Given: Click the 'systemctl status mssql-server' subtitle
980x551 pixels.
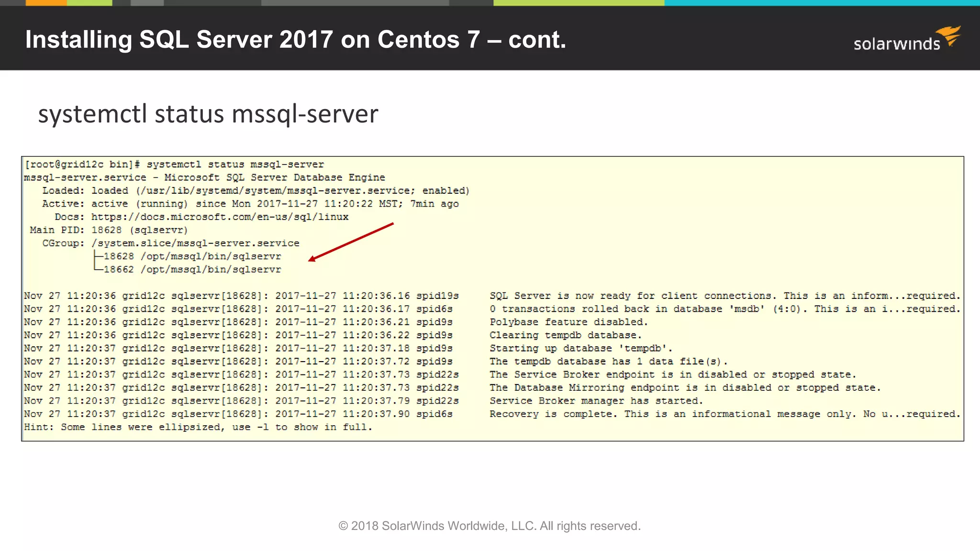Looking at the screenshot, I should pyautogui.click(x=208, y=114).
